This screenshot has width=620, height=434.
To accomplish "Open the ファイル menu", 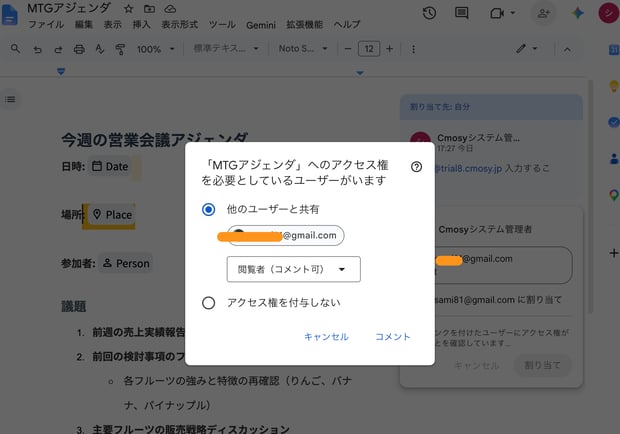I will [46, 25].
